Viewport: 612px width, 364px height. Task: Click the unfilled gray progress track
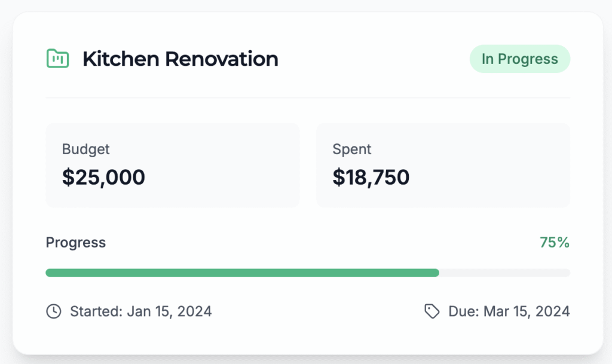coord(504,273)
